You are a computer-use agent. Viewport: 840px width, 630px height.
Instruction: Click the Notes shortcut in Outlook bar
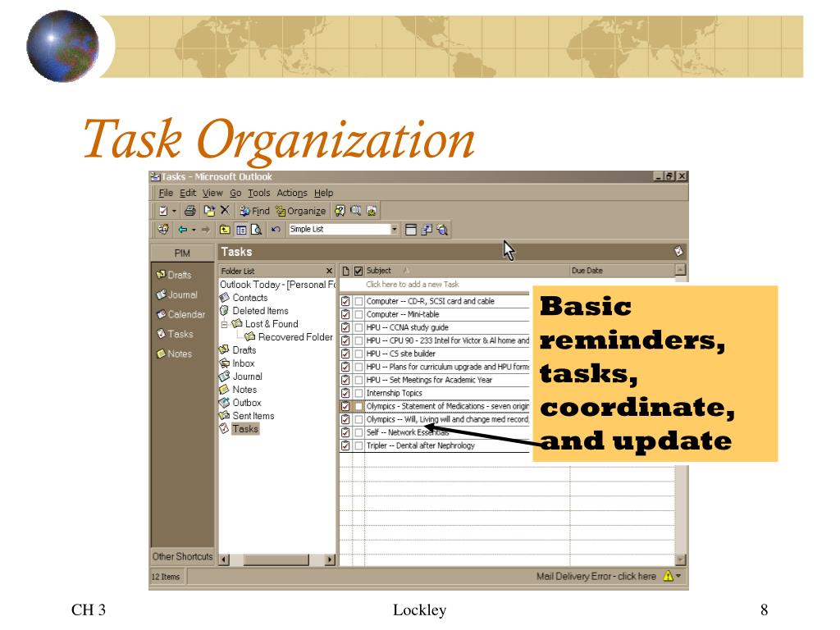pyautogui.click(x=174, y=354)
